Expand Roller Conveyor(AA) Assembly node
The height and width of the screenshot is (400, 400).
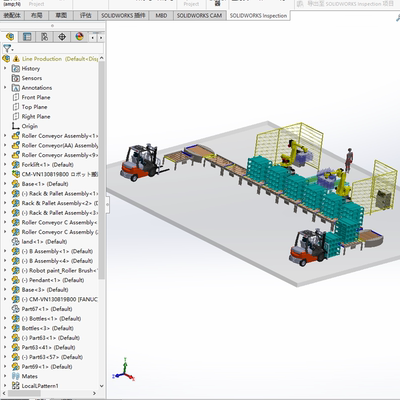coord(5,146)
